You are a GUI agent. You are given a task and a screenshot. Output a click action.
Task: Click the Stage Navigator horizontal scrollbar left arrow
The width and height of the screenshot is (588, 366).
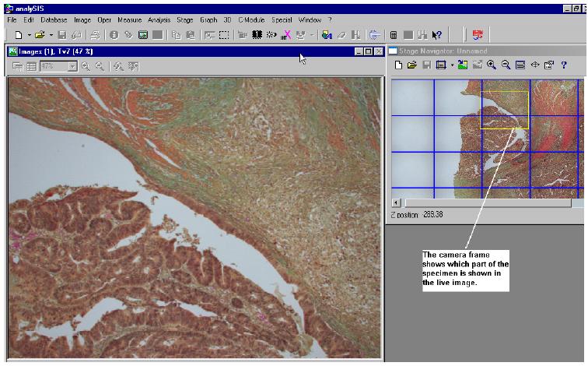tap(396, 203)
